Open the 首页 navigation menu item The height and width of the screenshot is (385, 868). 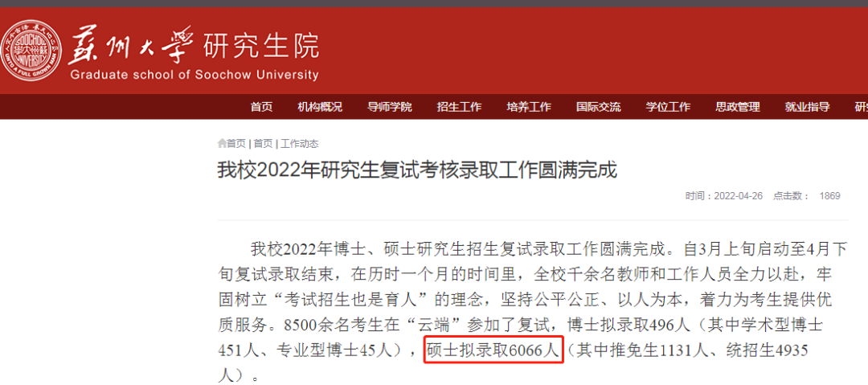[x=261, y=107]
